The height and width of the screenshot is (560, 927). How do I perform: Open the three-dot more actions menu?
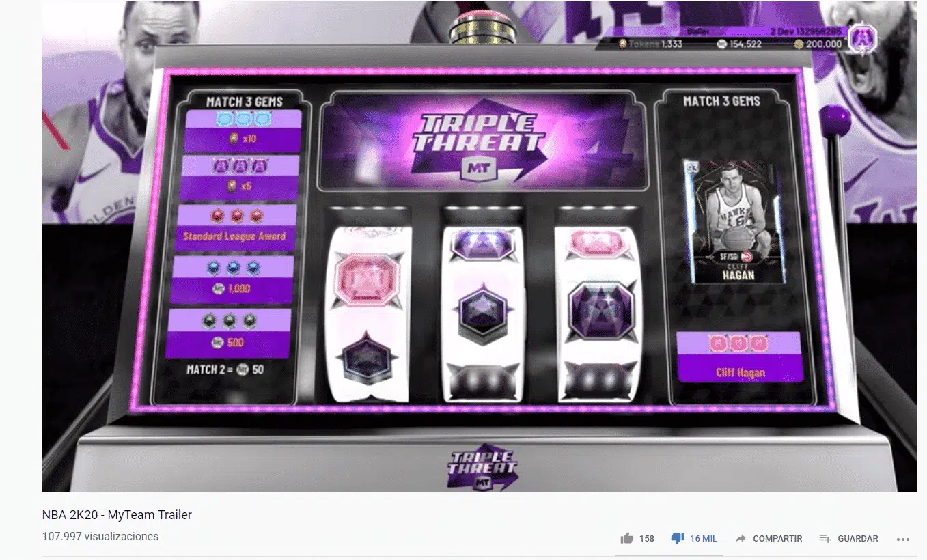pos(903,539)
